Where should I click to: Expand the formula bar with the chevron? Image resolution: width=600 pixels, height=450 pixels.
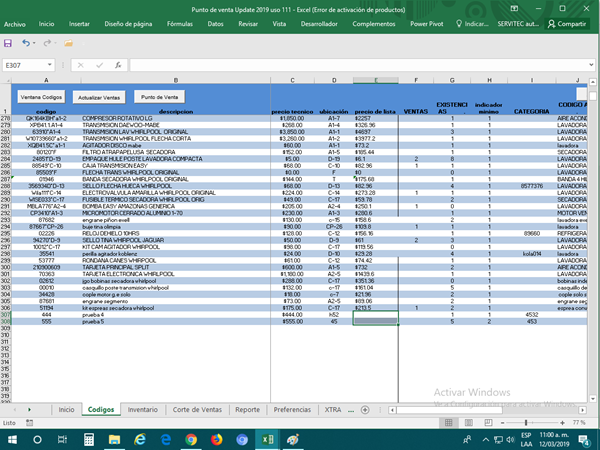[592, 65]
